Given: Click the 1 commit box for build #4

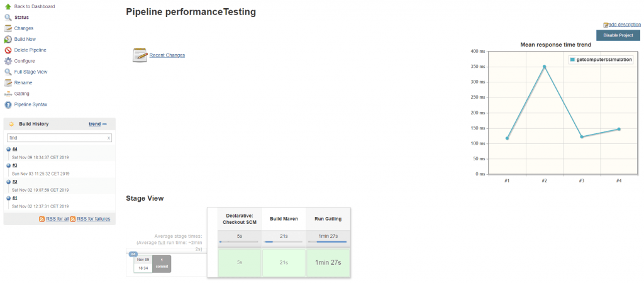Looking at the screenshot, I should (162, 264).
